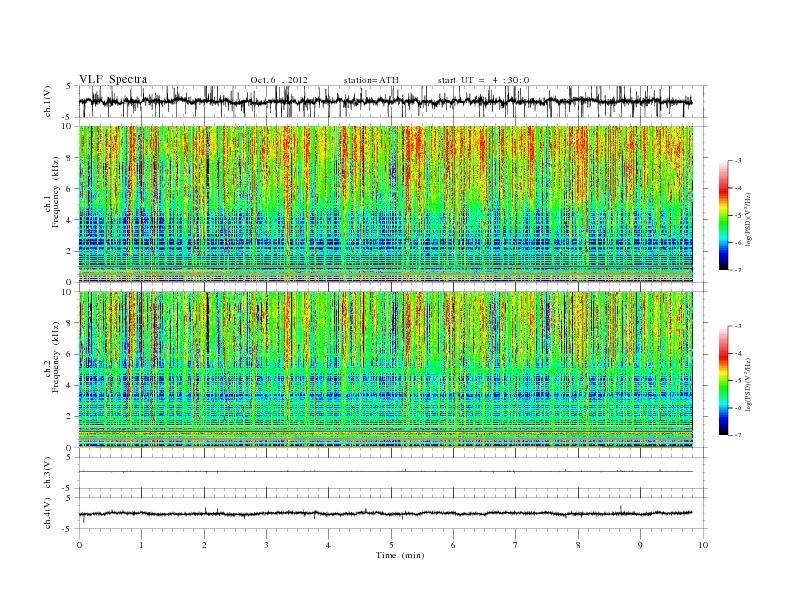The image size is (792, 612).
Task: Click the ch.2 frequency tick "6"
Action: click(x=69, y=354)
